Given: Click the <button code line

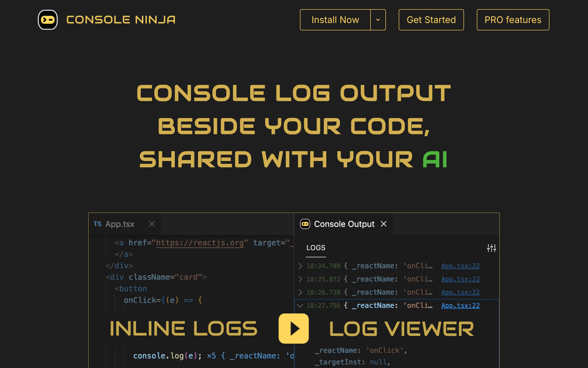Looking at the screenshot, I should click(131, 289).
